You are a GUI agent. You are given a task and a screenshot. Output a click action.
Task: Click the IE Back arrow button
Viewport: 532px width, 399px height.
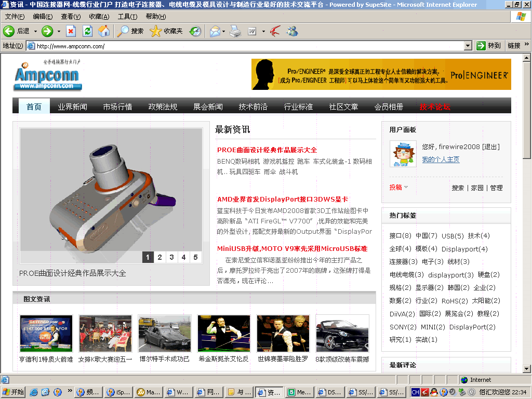(x=9, y=31)
